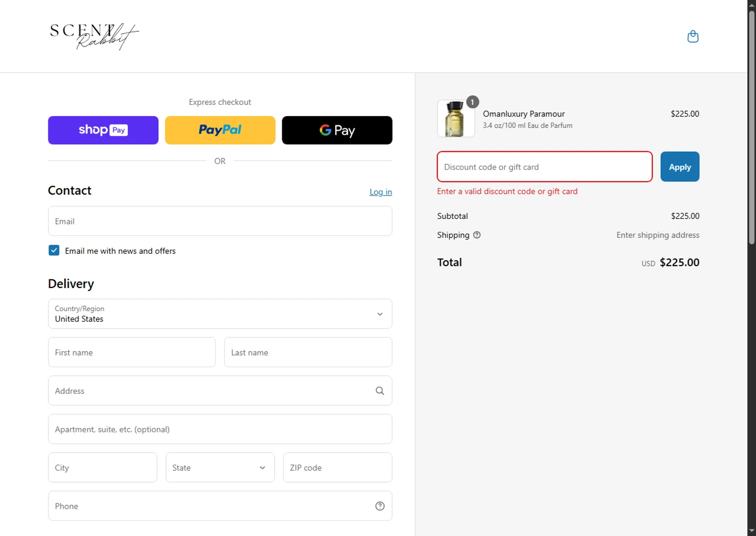The height and width of the screenshot is (536, 756).
Task: Pay with Shop Pay button
Action: (x=103, y=130)
